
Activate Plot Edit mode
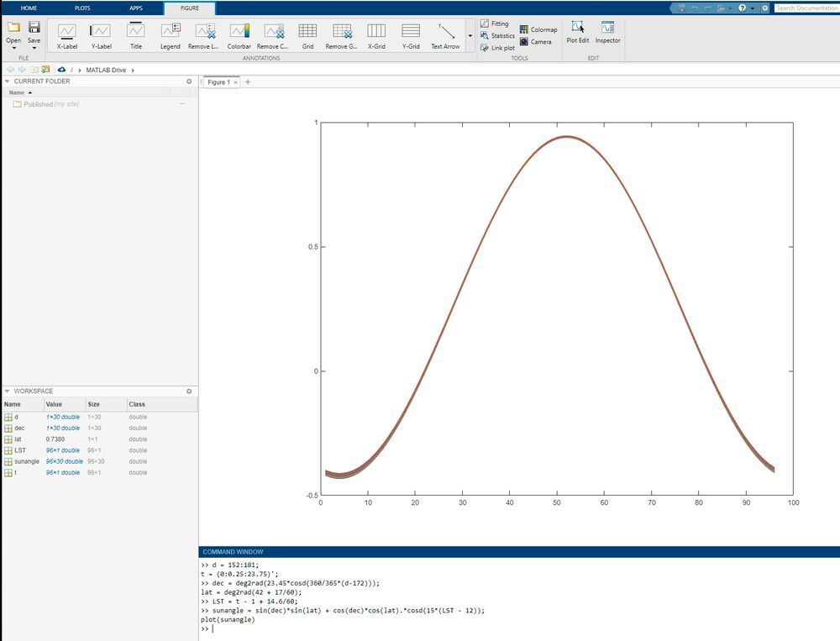click(578, 34)
